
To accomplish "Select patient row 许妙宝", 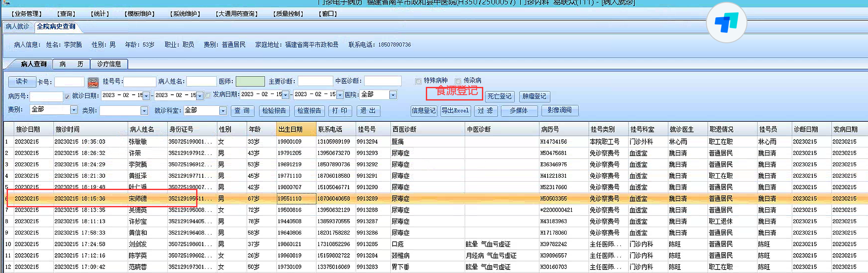I will pos(436,221).
